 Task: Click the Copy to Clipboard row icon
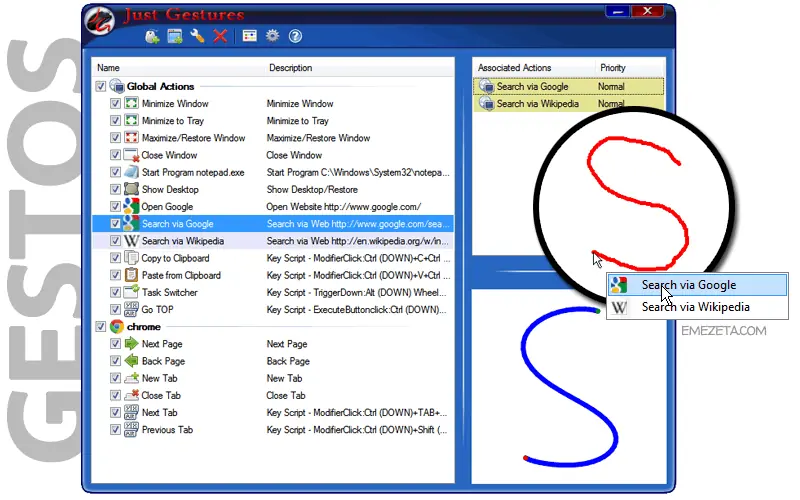coord(131,258)
